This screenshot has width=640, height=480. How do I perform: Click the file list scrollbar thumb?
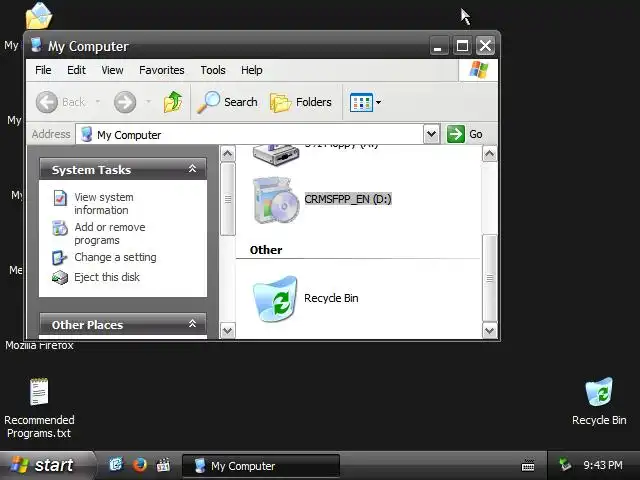[x=489, y=278]
